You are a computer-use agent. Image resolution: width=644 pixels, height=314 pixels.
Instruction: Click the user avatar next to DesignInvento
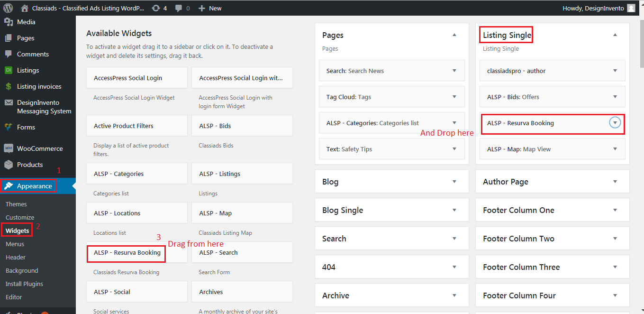[631, 8]
